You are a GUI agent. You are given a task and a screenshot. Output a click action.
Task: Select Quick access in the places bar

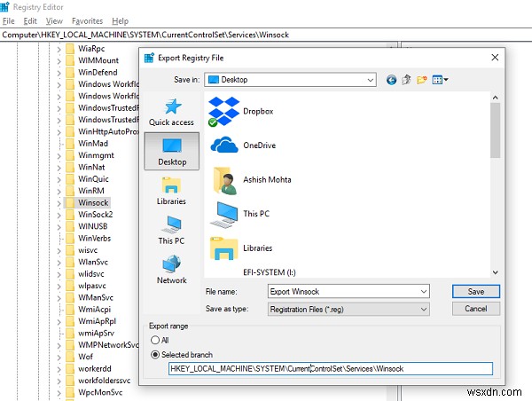172,113
